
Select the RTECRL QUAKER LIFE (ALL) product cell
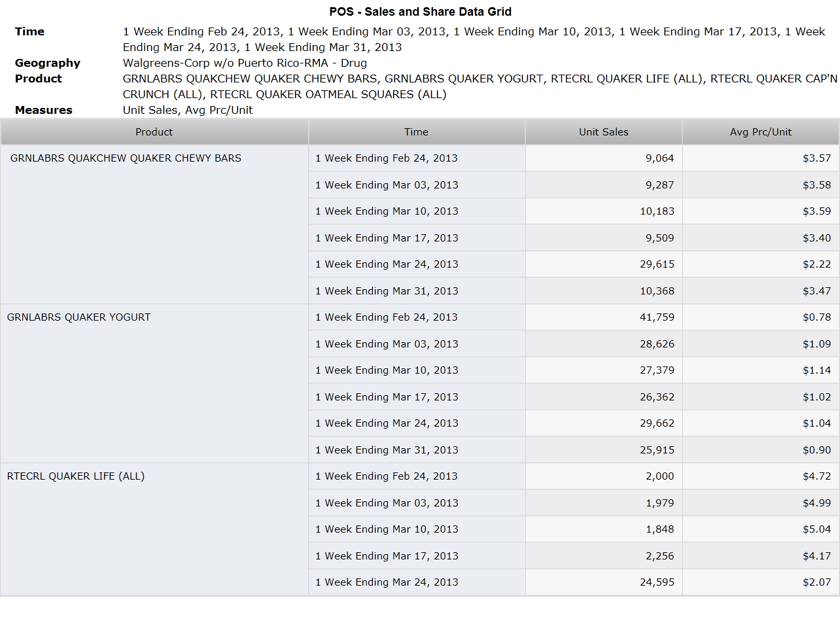pyautogui.click(x=154, y=529)
